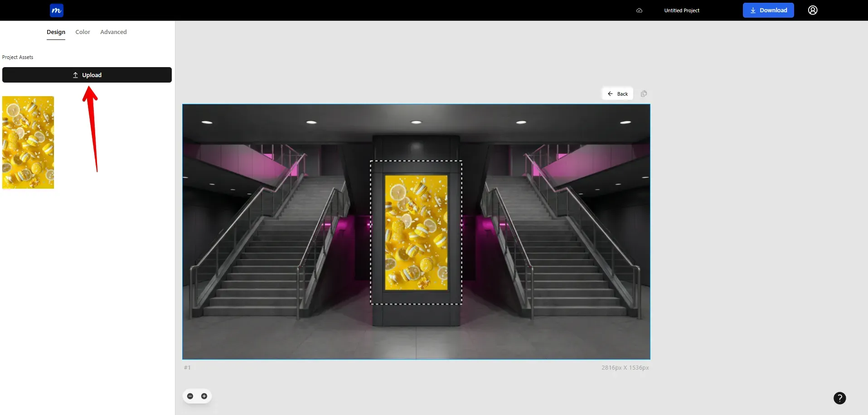Open the account profile icon
Image resolution: width=868 pixels, height=415 pixels.
[x=812, y=10]
